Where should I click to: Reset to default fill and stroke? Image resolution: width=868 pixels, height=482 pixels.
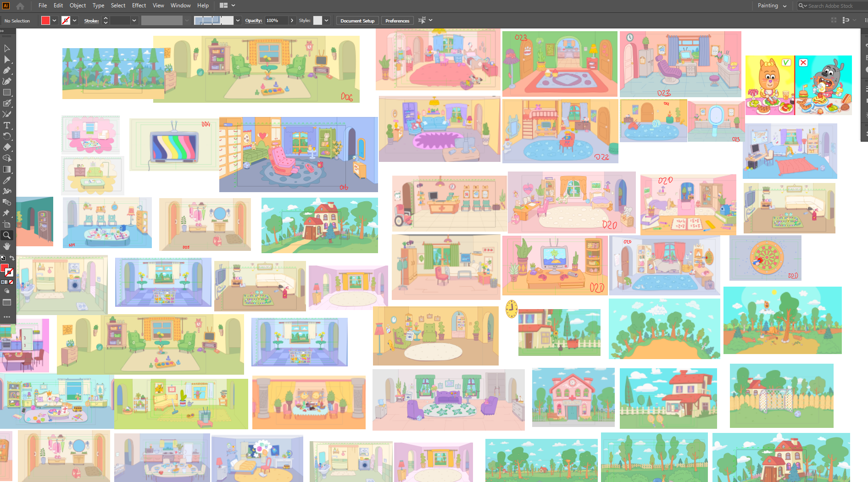click(3, 258)
